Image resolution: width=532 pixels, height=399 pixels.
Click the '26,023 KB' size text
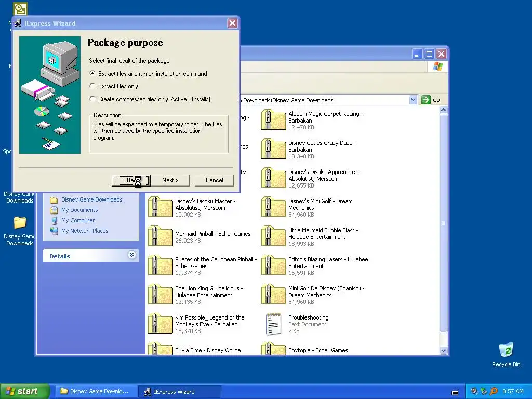tap(188, 241)
